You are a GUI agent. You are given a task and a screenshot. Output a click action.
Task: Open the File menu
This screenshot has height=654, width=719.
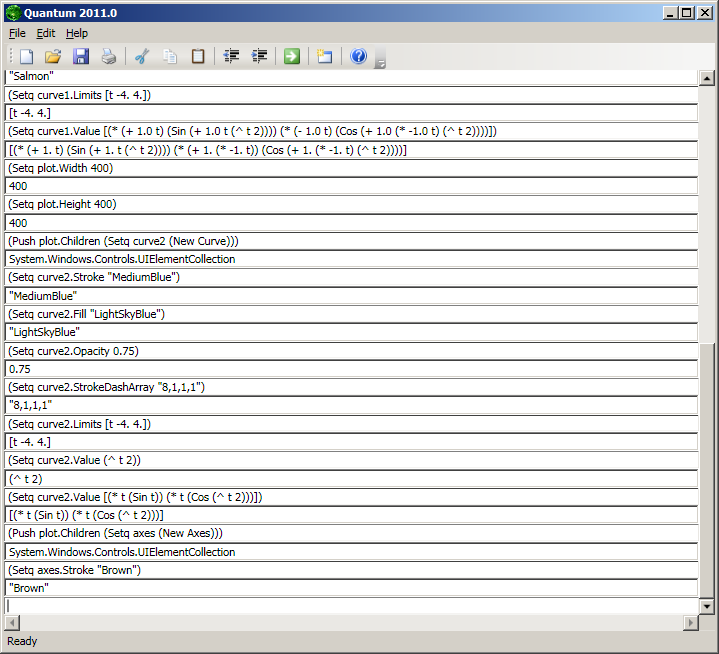tap(17, 33)
